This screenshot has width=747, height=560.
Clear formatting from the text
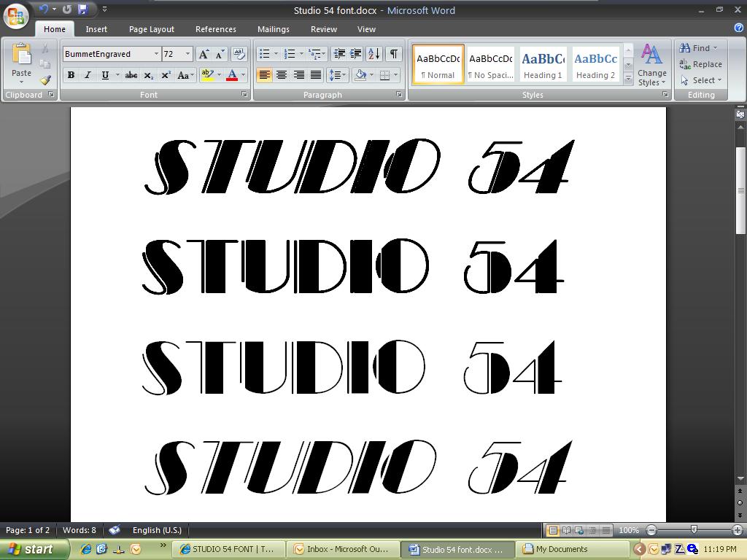coord(239,54)
